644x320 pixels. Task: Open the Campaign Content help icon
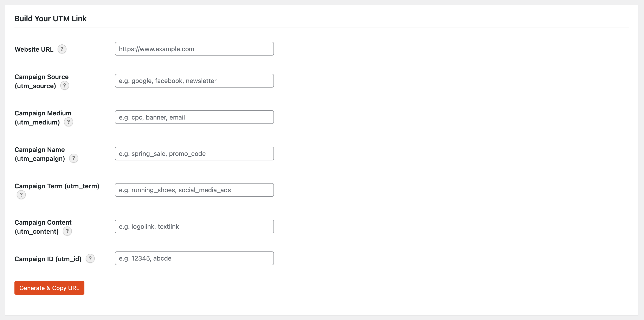pos(67,231)
